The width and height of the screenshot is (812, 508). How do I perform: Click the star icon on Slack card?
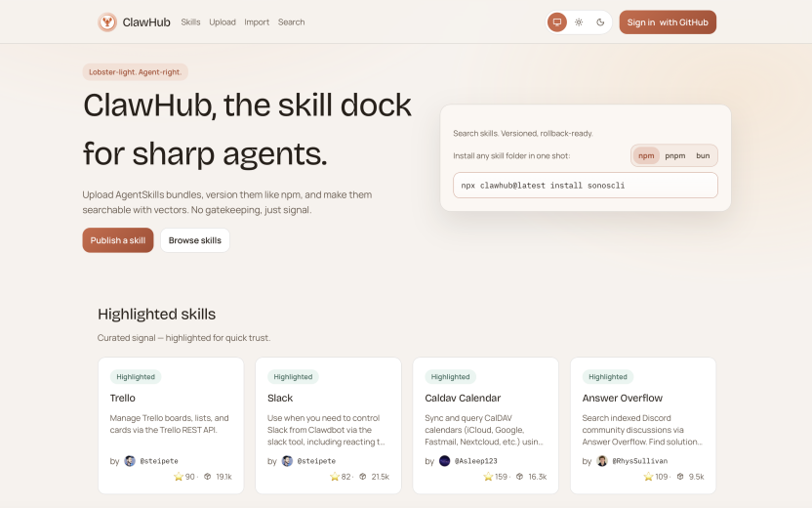click(x=335, y=477)
